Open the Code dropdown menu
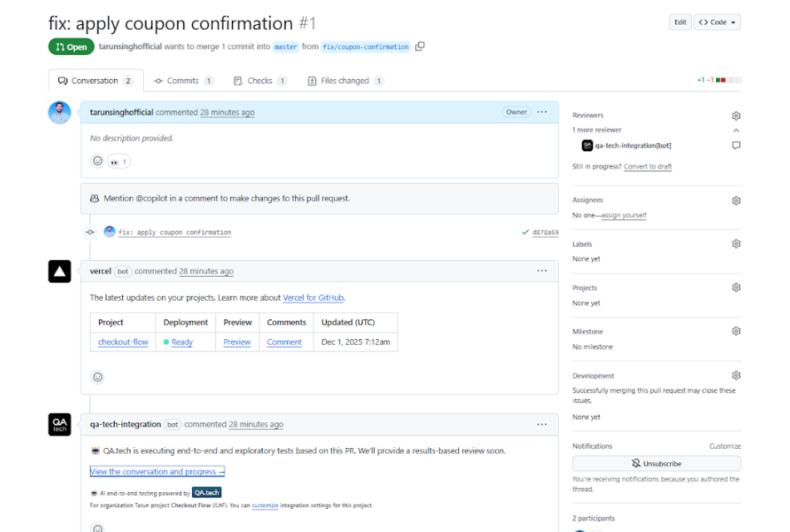 717,22
